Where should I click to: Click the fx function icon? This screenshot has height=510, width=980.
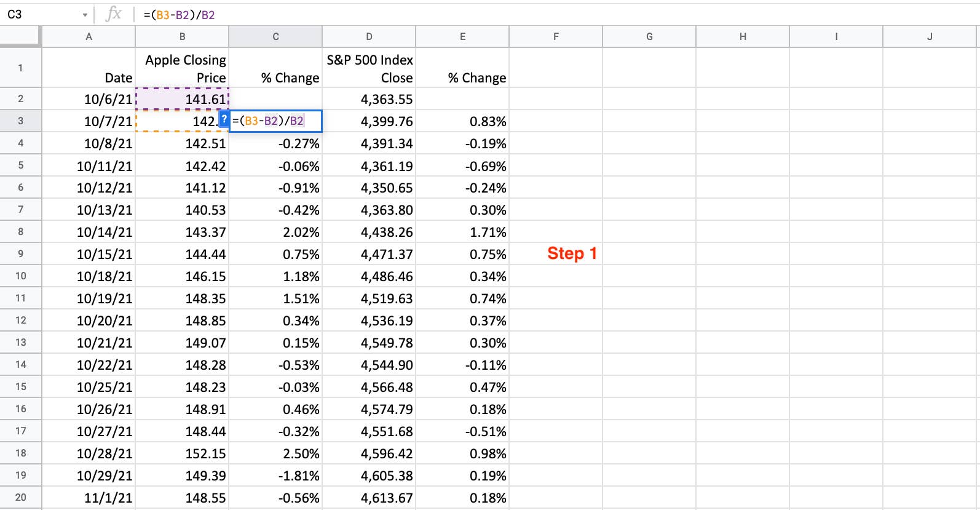tap(114, 14)
